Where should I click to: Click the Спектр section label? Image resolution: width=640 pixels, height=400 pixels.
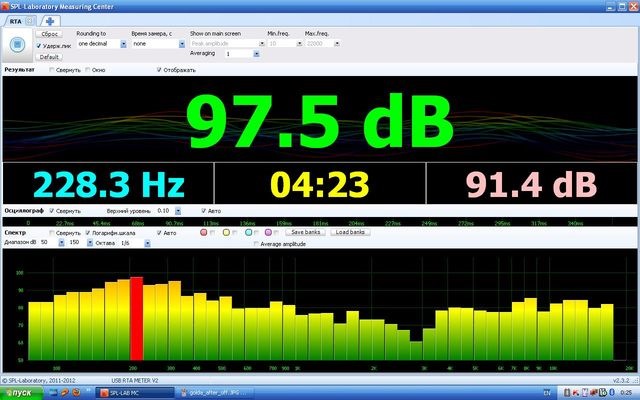click(x=15, y=232)
